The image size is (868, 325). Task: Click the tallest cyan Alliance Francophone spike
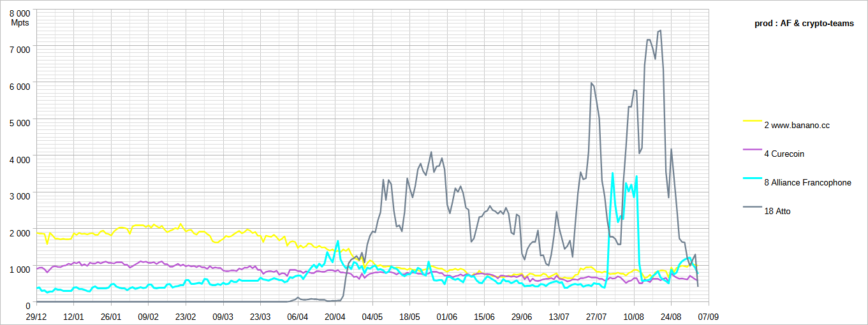(x=612, y=173)
